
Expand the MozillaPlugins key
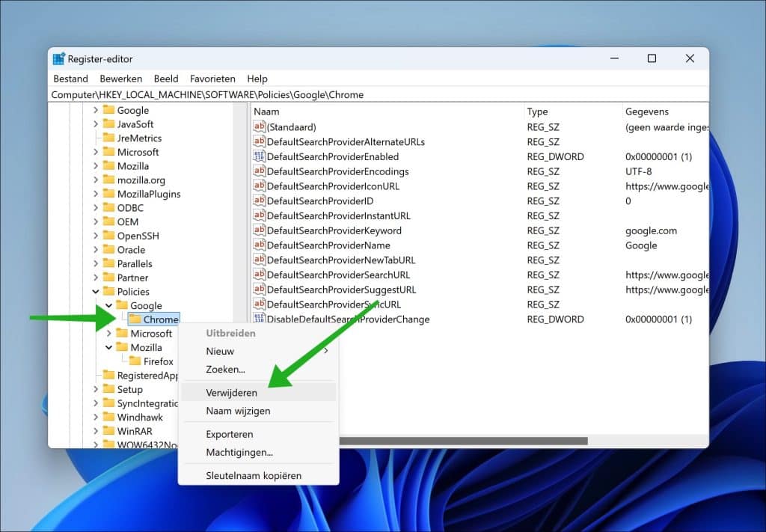pos(96,194)
